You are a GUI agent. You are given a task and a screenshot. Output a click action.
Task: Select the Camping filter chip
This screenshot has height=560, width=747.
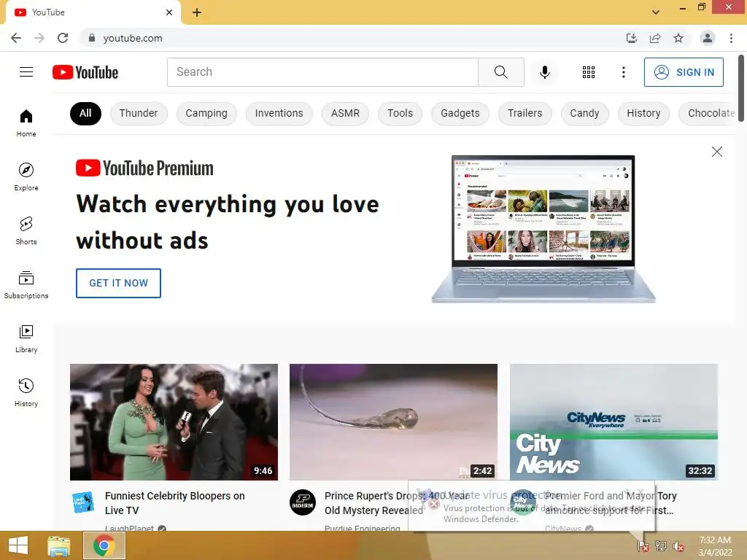click(x=206, y=113)
